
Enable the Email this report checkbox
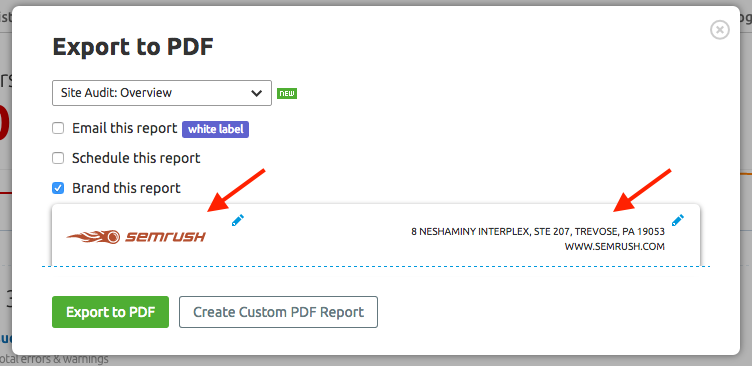pos(58,129)
